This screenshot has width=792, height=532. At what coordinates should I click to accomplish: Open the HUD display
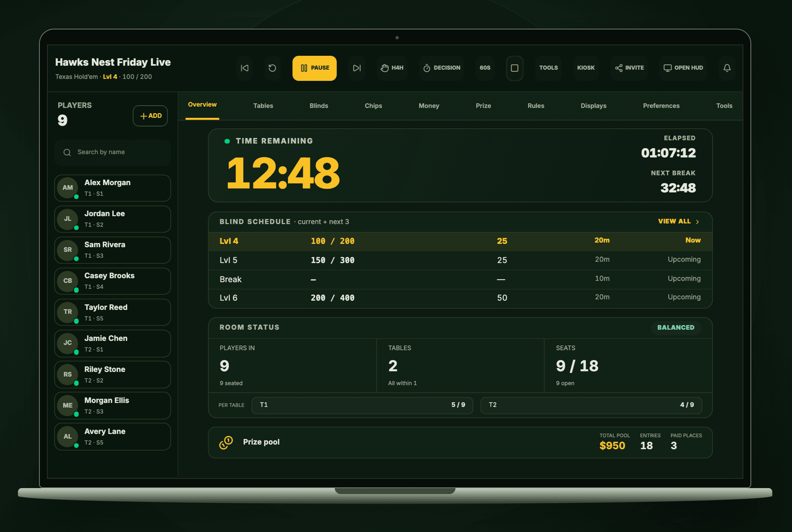point(683,68)
